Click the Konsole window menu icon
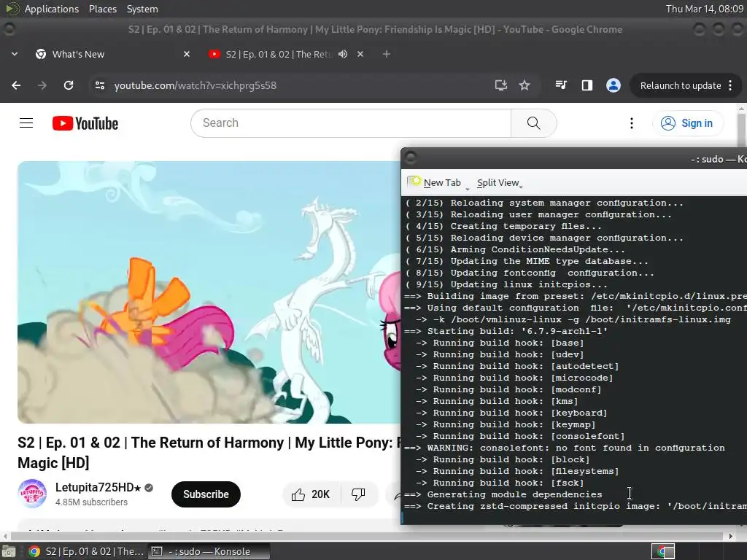Screen dimensions: 747x560 pos(411,157)
